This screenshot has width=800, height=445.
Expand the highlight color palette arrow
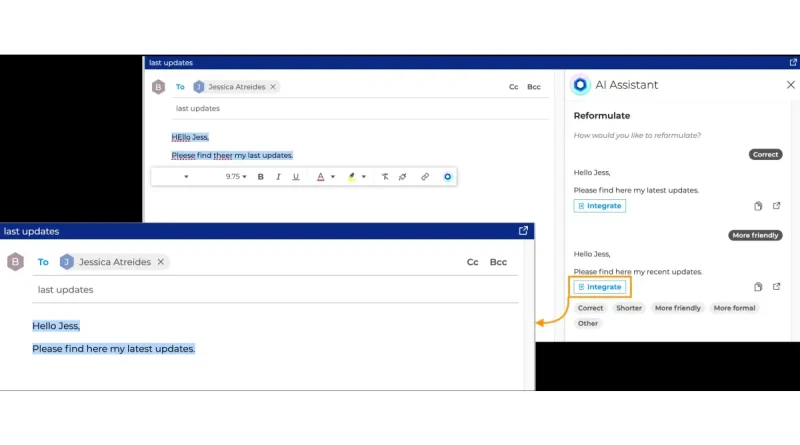click(364, 177)
